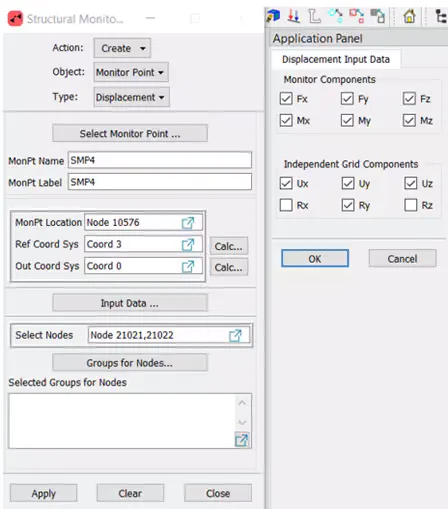Select the Displacement Input Data tab
This screenshot has height=509, width=448.
point(336,59)
